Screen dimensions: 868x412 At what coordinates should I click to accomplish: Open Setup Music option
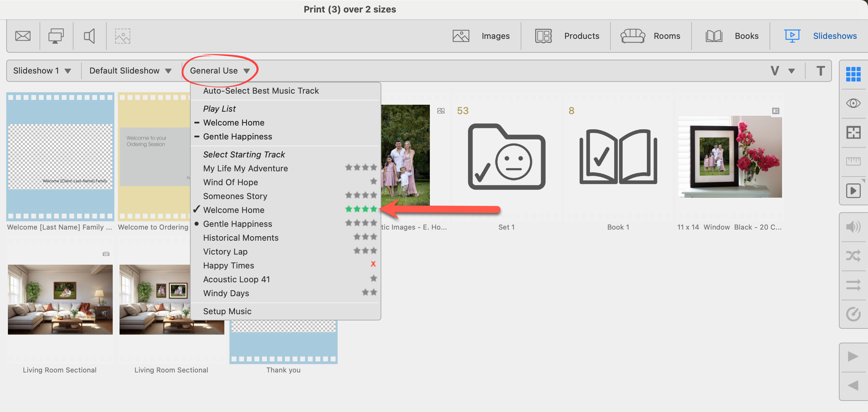click(x=227, y=311)
